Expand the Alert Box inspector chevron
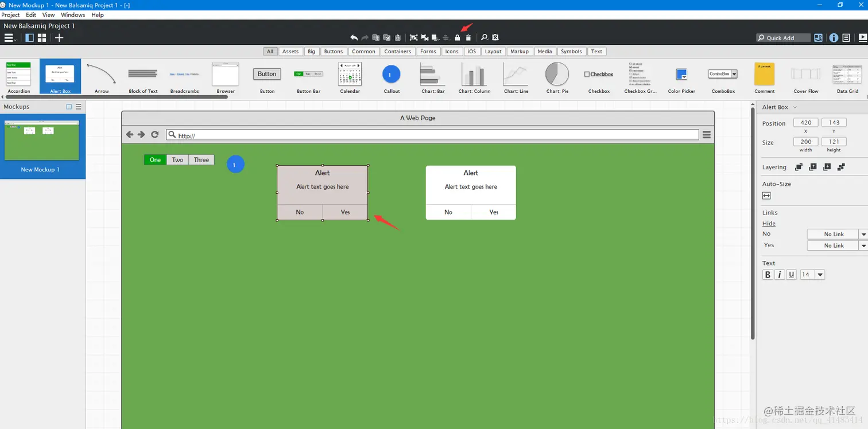Image resolution: width=868 pixels, height=429 pixels. 795,107
